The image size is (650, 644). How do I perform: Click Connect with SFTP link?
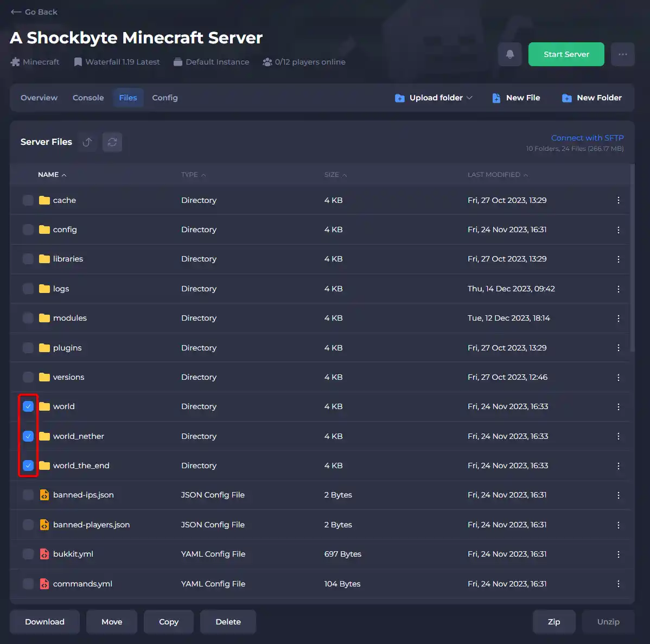587,138
